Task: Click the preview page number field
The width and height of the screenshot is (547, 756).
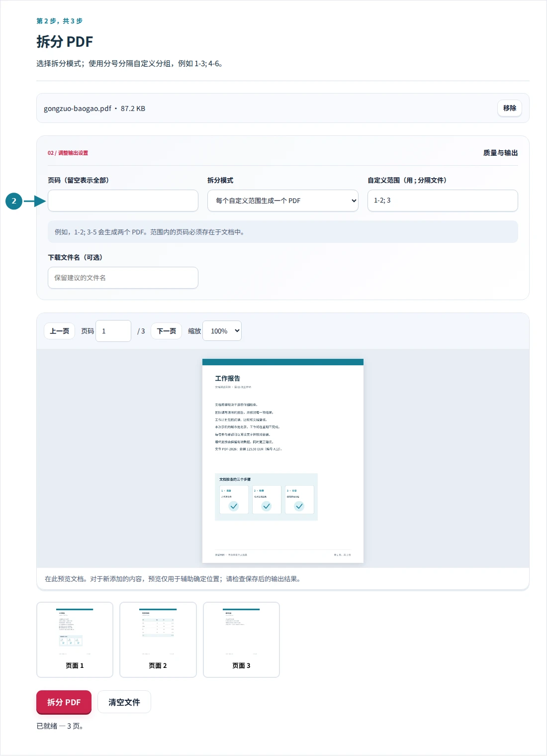Action: 113,331
